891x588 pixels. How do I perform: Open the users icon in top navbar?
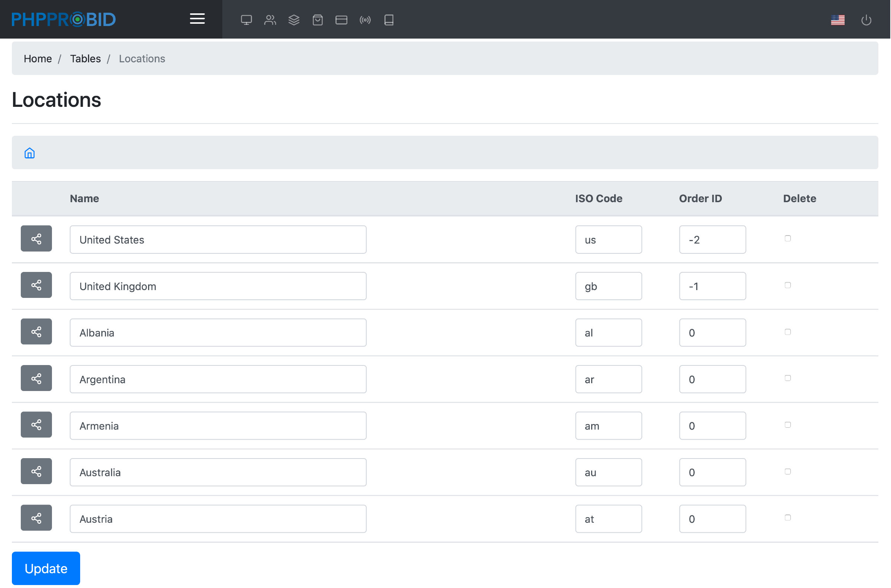[x=270, y=20]
